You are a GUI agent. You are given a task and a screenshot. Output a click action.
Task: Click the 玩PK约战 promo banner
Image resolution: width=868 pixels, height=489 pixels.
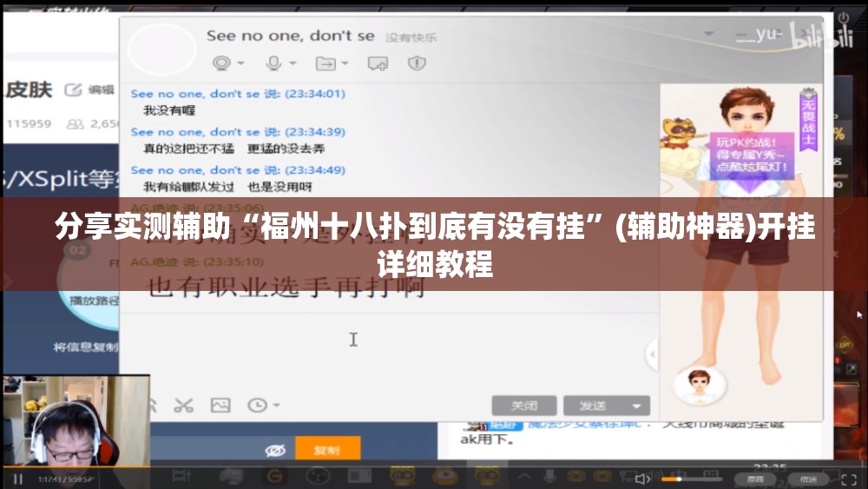(752, 155)
